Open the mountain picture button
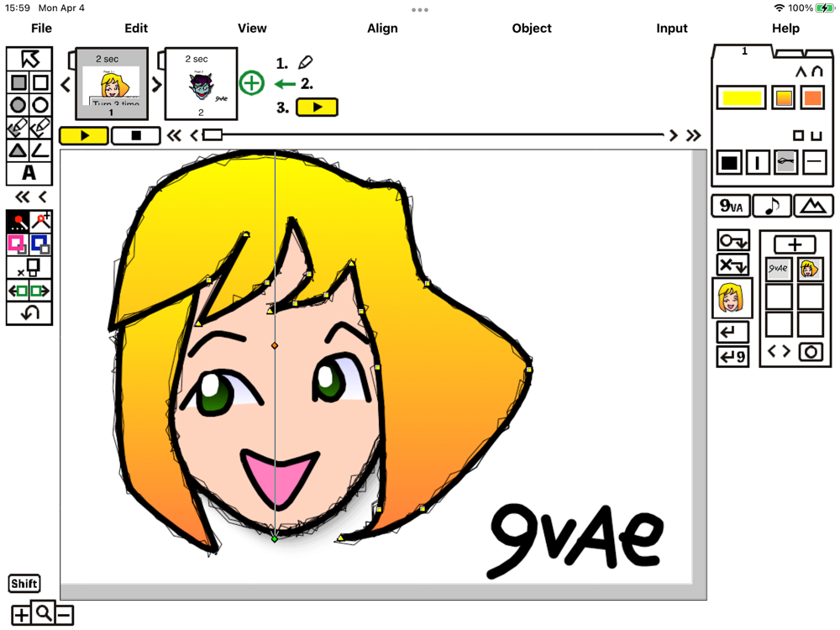840x630 pixels. coord(813,207)
